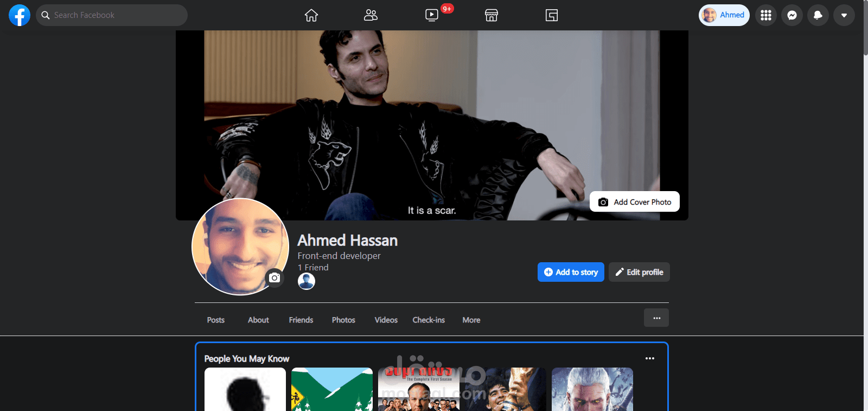Click the Facebook logo icon
The height and width of the screenshot is (411, 868).
click(20, 15)
